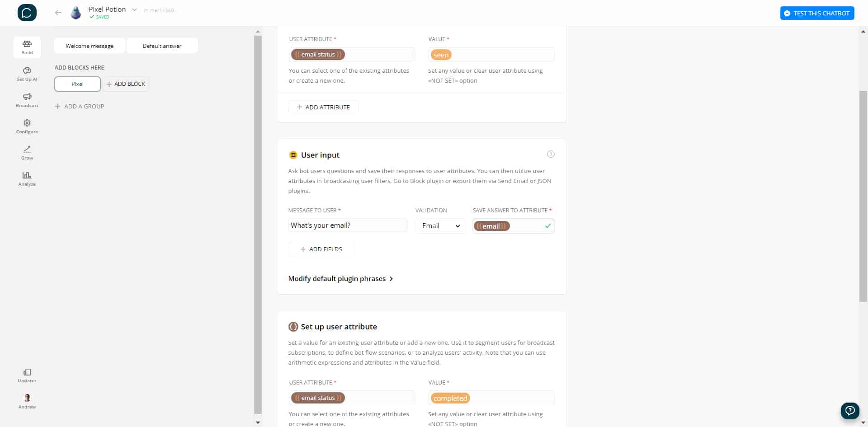The height and width of the screenshot is (427, 868).
Task: Click the ADD FIELDS button
Action: pos(321,249)
